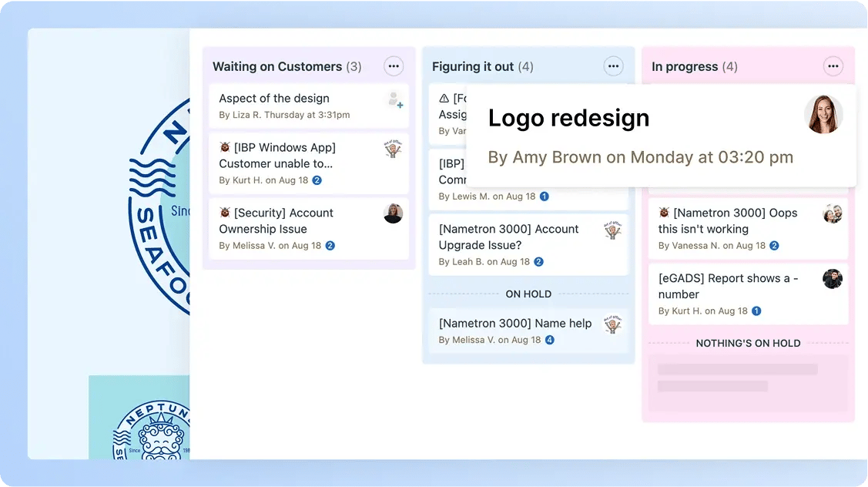The image size is (868, 487).
Task: Click the bug icon on "Oops this isn't working"
Action: (x=663, y=213)
